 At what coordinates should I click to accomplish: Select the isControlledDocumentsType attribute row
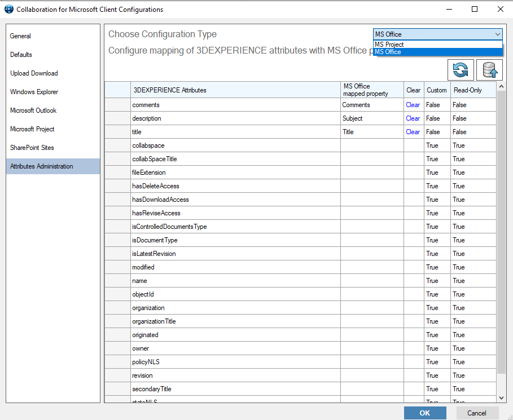(235, 227)
